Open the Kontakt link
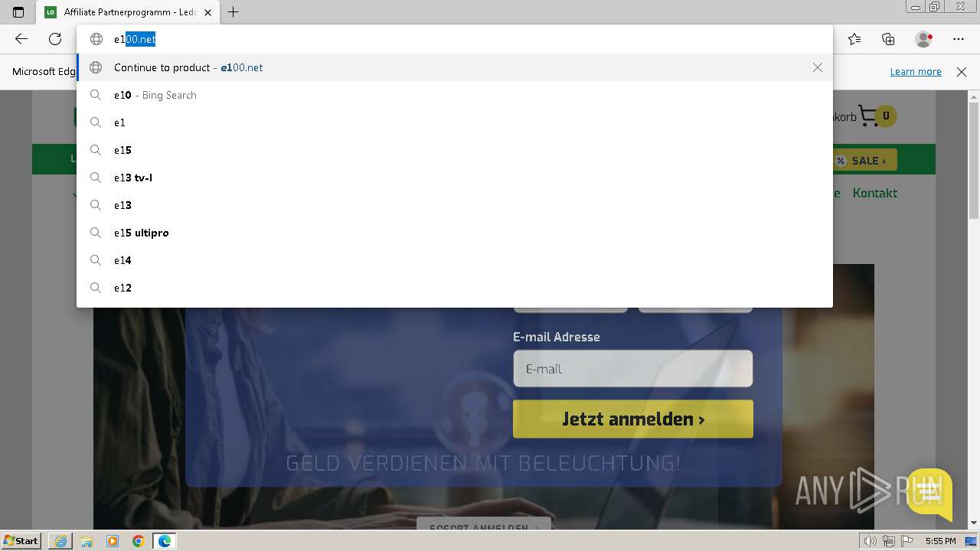Viewport: 980px width, 551px height. (x=874, y=193)
